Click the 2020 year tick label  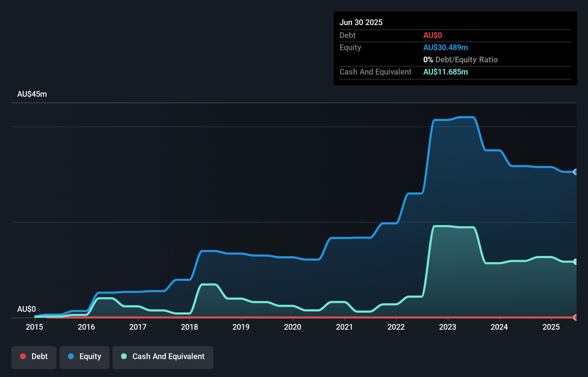pyautogui.click(x=293, y=327)
